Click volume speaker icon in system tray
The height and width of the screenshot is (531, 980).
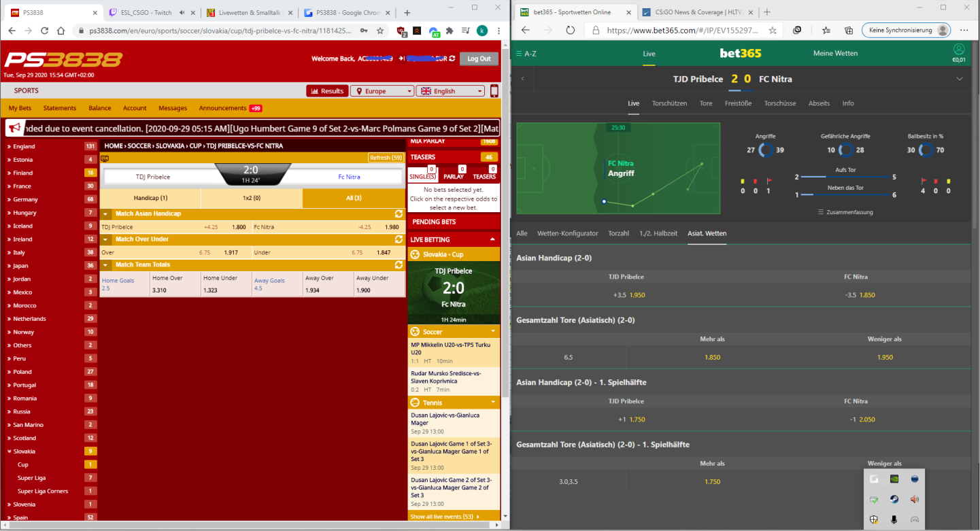(915, 499)
